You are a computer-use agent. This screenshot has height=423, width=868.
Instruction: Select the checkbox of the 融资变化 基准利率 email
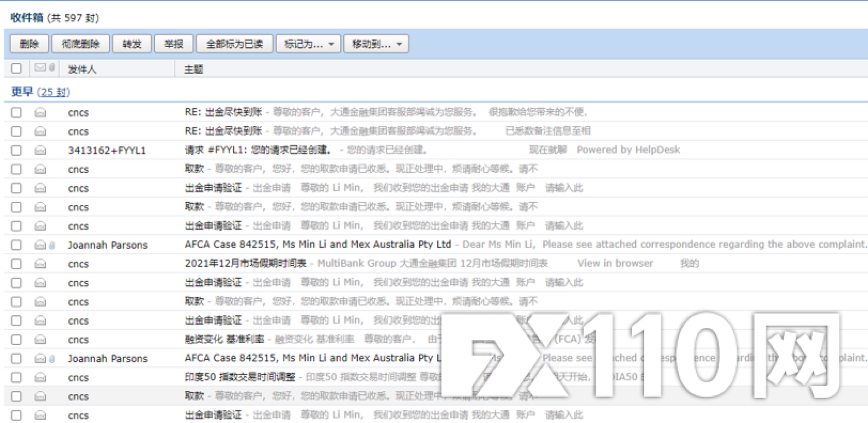(x=16, y=340)
